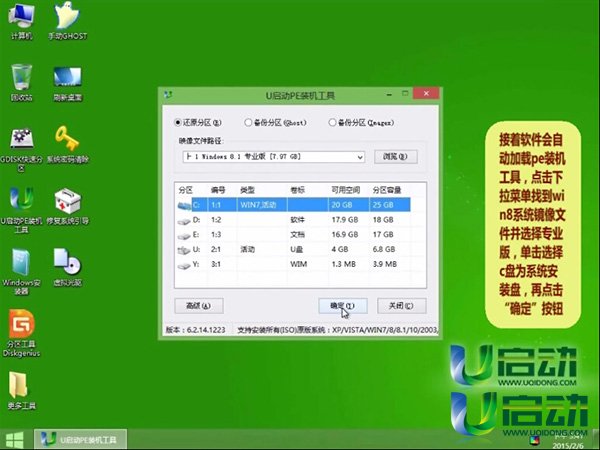Select the 3:1 number cell

click(216, 264)
